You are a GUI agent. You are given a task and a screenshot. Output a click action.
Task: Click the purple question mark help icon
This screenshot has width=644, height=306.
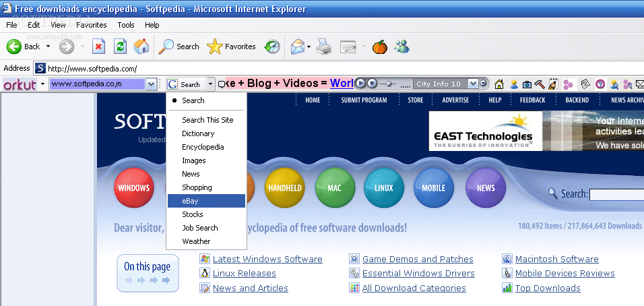600,84
